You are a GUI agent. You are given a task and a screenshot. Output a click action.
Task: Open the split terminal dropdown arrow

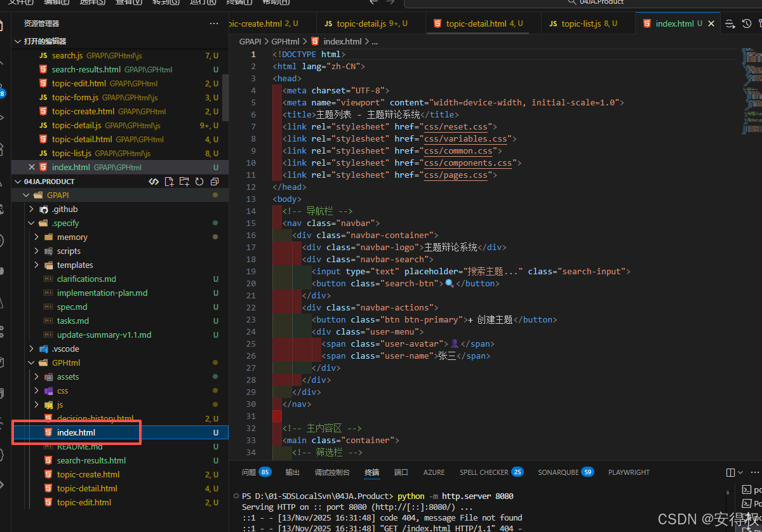(740, 472)
